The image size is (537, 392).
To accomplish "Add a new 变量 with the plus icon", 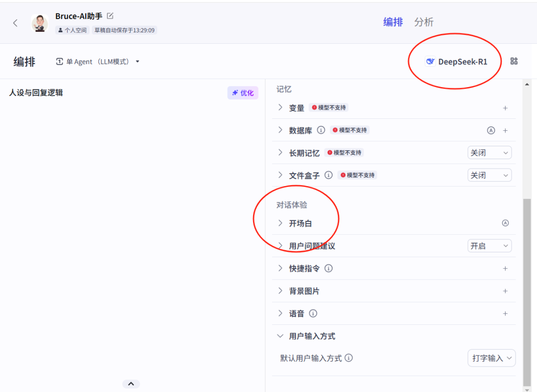I will coord(505,108).
